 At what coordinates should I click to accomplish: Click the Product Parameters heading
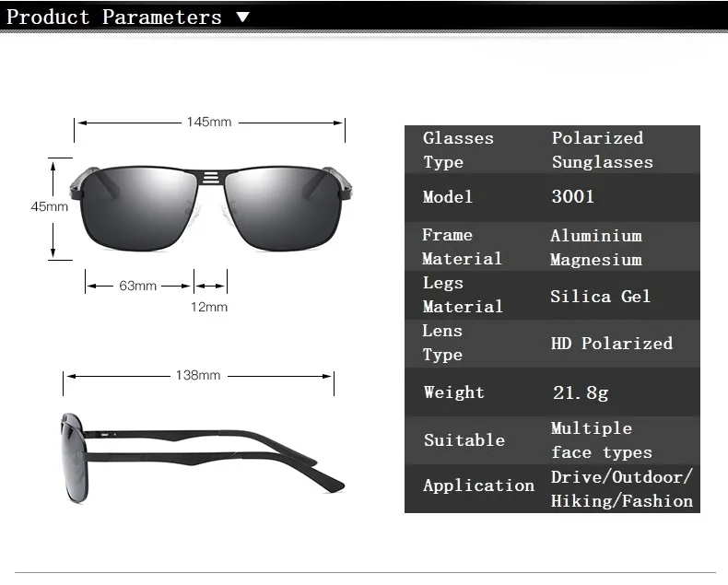pyautogui.click(x=114, y=18)
